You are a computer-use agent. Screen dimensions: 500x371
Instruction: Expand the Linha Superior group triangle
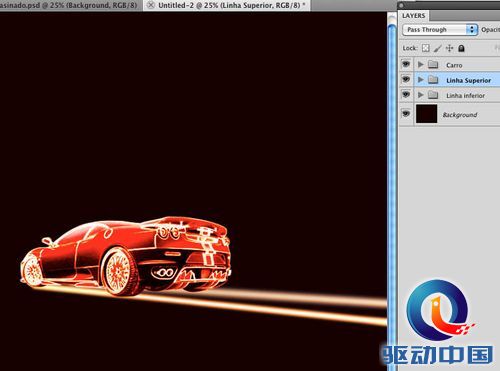click(421, 79)
